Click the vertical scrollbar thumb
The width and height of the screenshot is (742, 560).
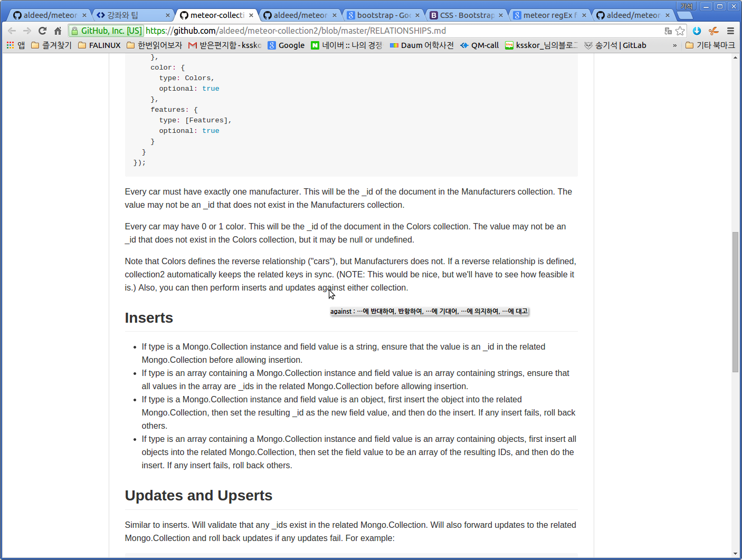[735, 302]
